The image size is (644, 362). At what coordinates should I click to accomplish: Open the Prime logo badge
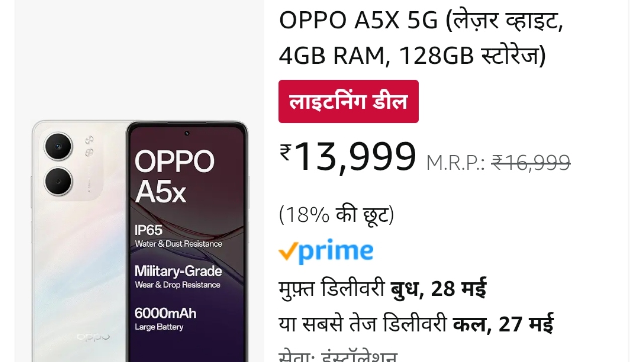click(x=326, y=251)
